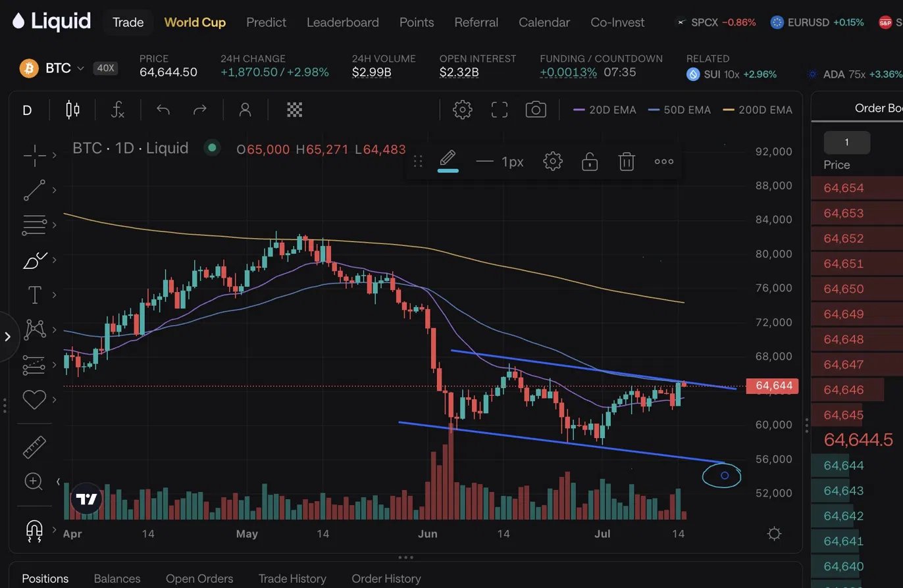Go to the Leaderboard page
Screen dimensions: 903x588
tap(343, 22)
